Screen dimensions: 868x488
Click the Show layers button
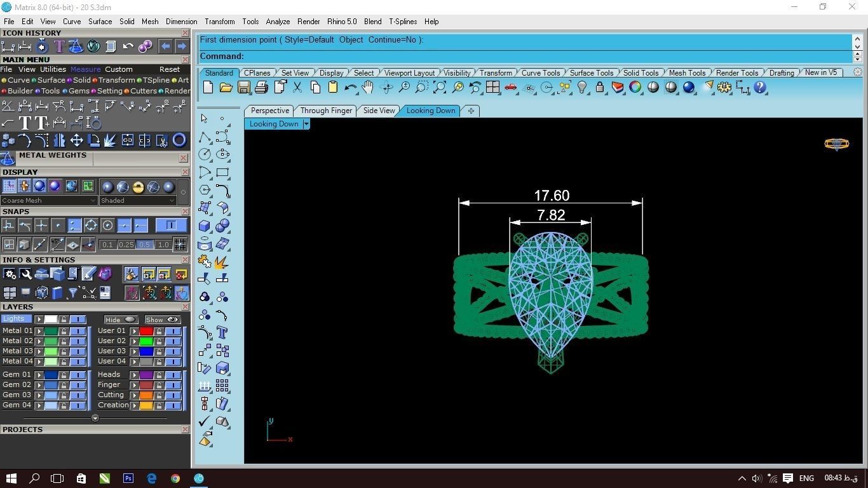[x=163, y=320]
